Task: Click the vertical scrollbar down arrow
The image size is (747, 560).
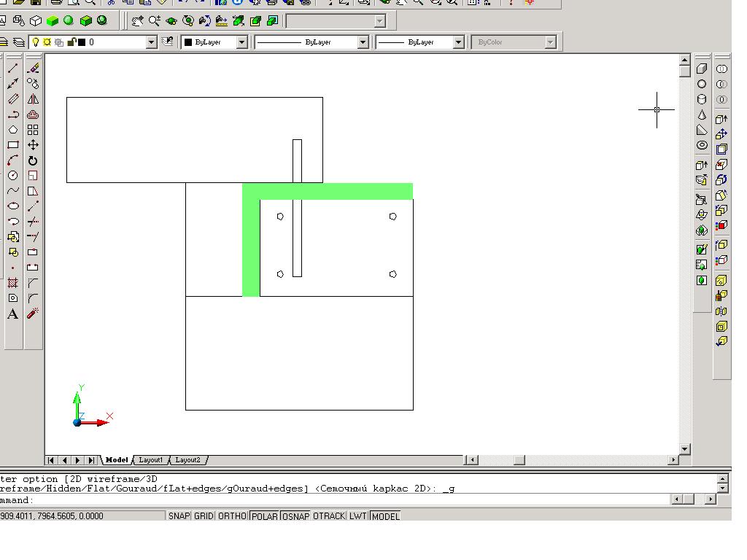Action: coord(684,448)
